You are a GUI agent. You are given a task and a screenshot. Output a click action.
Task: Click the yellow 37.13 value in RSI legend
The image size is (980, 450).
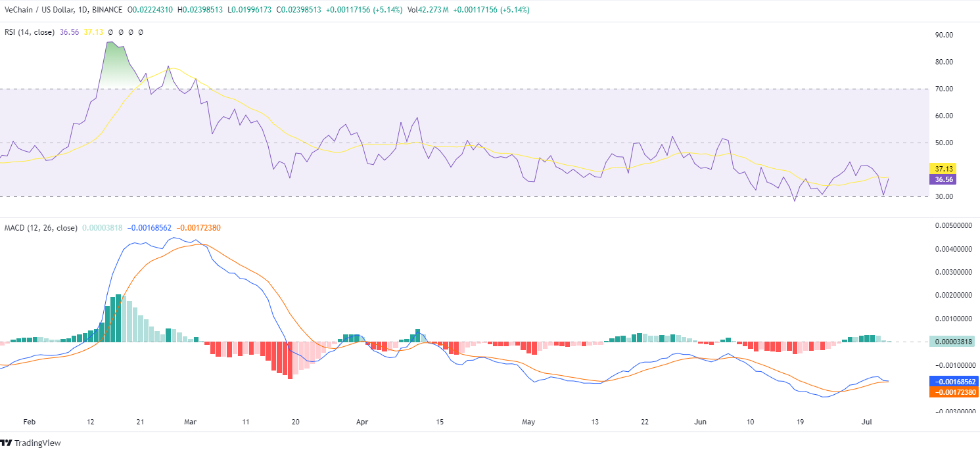pos(93,32)
